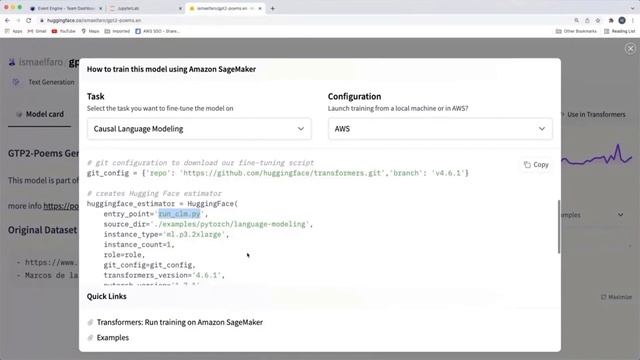Image resolution: width=640 pixels, height=360 pixels.
Task: Click the link icon beside Transformers link
Action: [91, 322]
